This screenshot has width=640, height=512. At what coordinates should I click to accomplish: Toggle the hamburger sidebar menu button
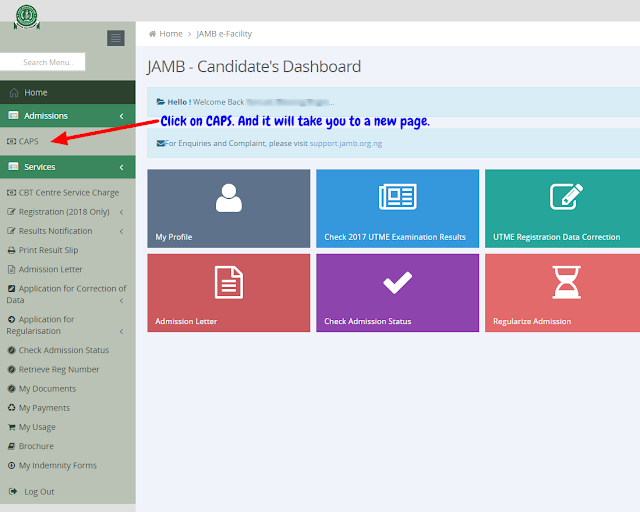(116, 38)
